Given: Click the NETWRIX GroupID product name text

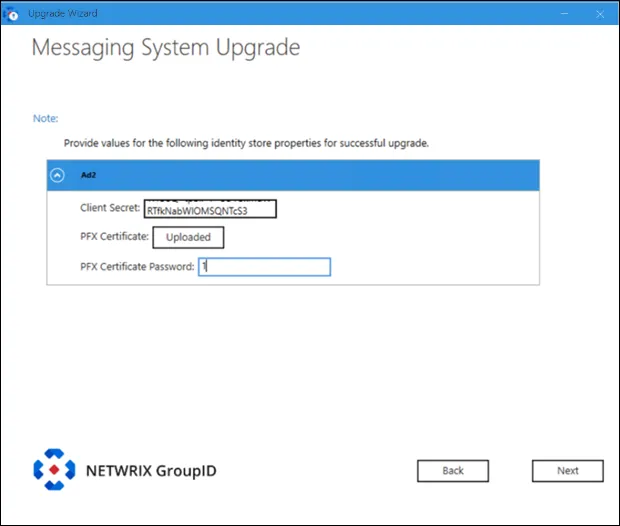Looking at the screenshot, I should [151, 471].
